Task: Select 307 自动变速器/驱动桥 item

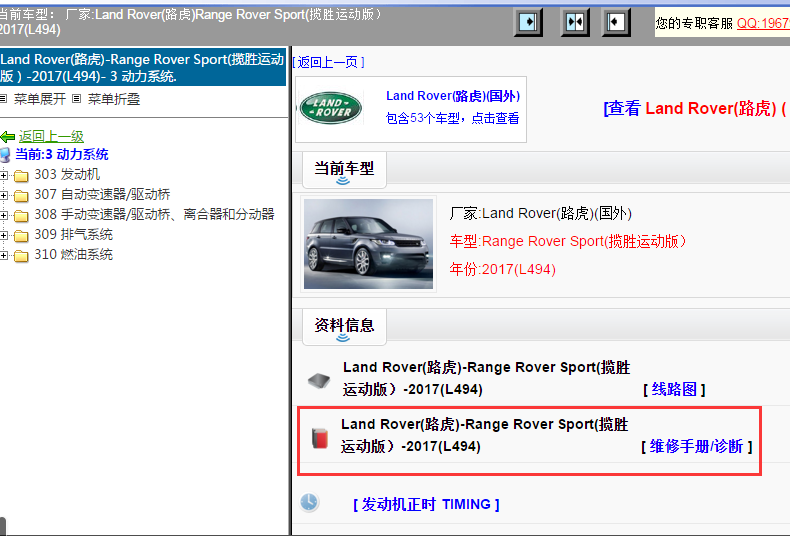Action: pos(102,194)
